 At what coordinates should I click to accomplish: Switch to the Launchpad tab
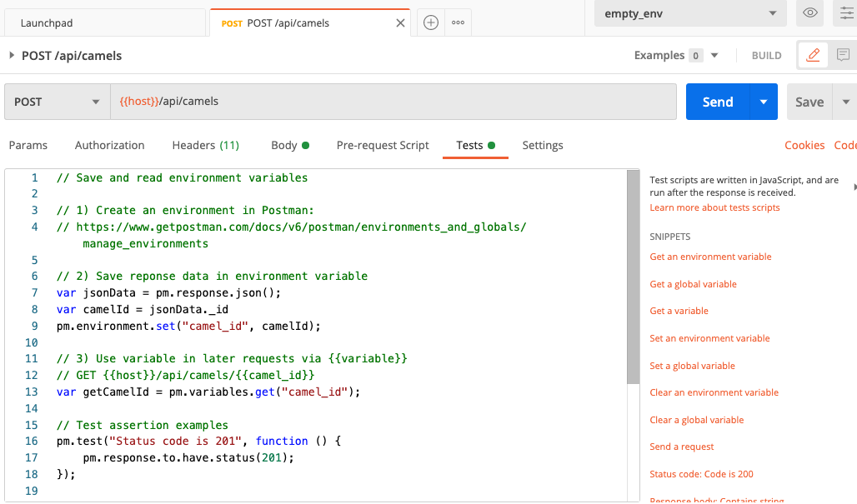tap(105, 23)
